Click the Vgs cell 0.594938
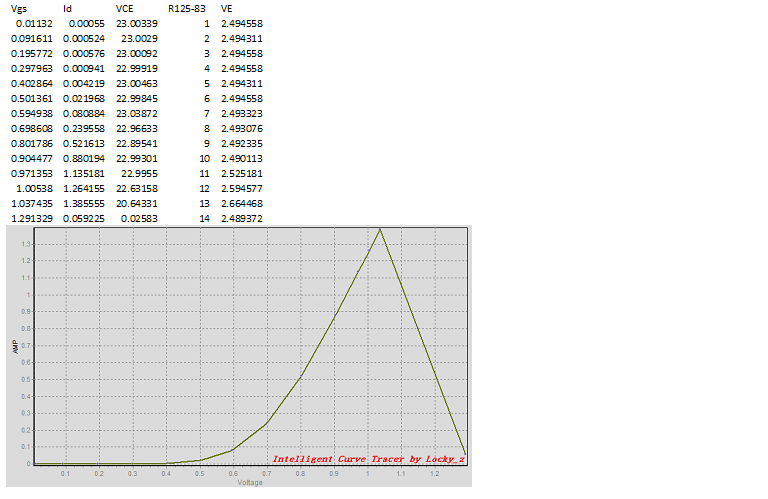The width and height of the screenshot is (768, 499). pyautogui.click(x=31, y=114)
